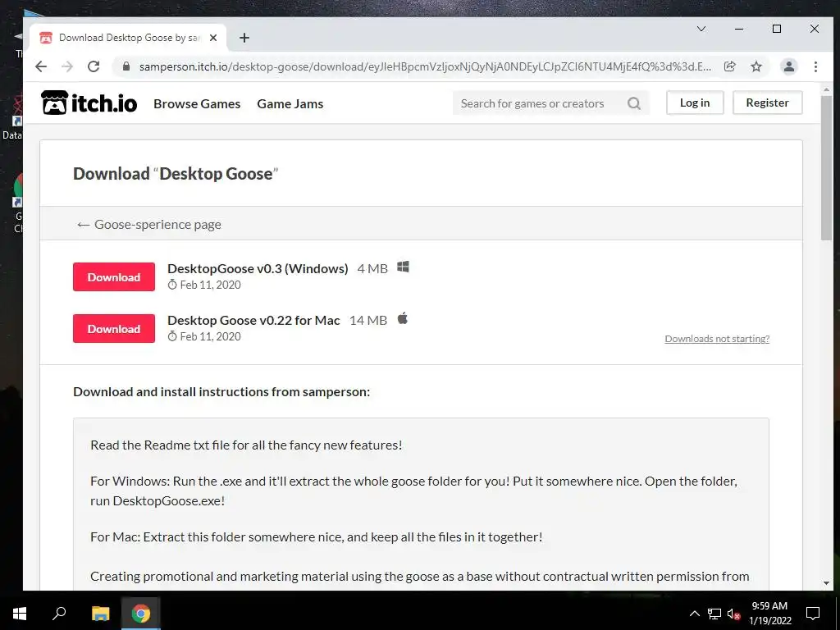Click Feb 11, 2020 date under Windows download

click(x=210, y=285)
